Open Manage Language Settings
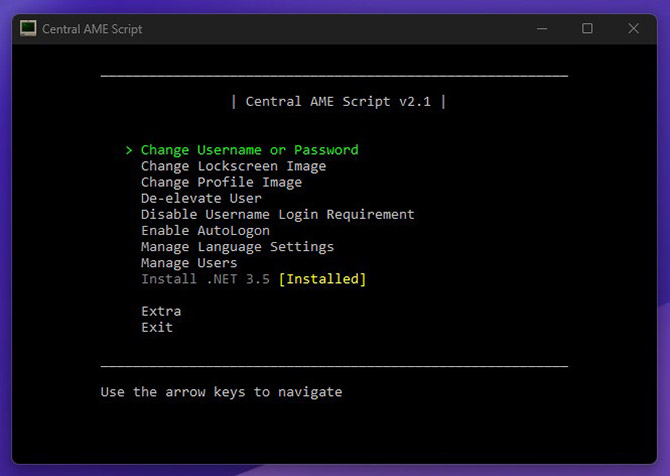This screenshot has height=476, width=670. pyautogui.click(x=238, y=247)
